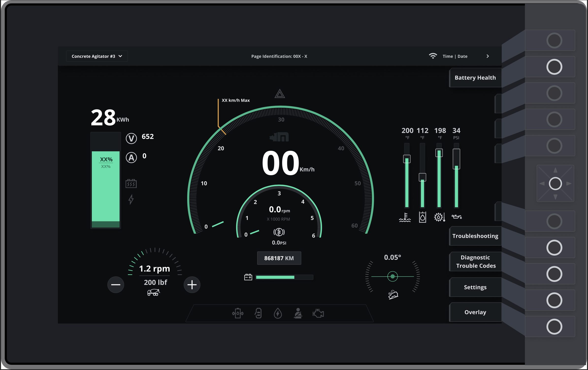This screenshot has height=370, width=588.
Task: Click the vehicle tilt inclinometer icon
Action: click(393, 294)
